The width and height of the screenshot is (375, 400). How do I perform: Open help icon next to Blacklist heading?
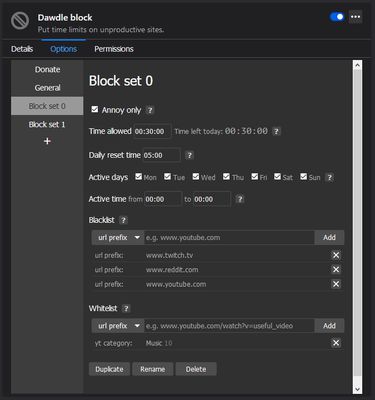click(x=123, y=220)
